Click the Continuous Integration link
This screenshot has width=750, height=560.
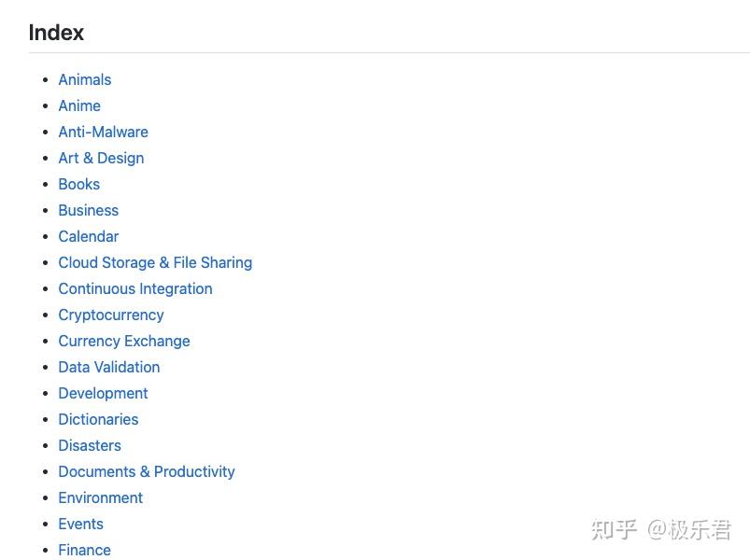tap(134, 288)
